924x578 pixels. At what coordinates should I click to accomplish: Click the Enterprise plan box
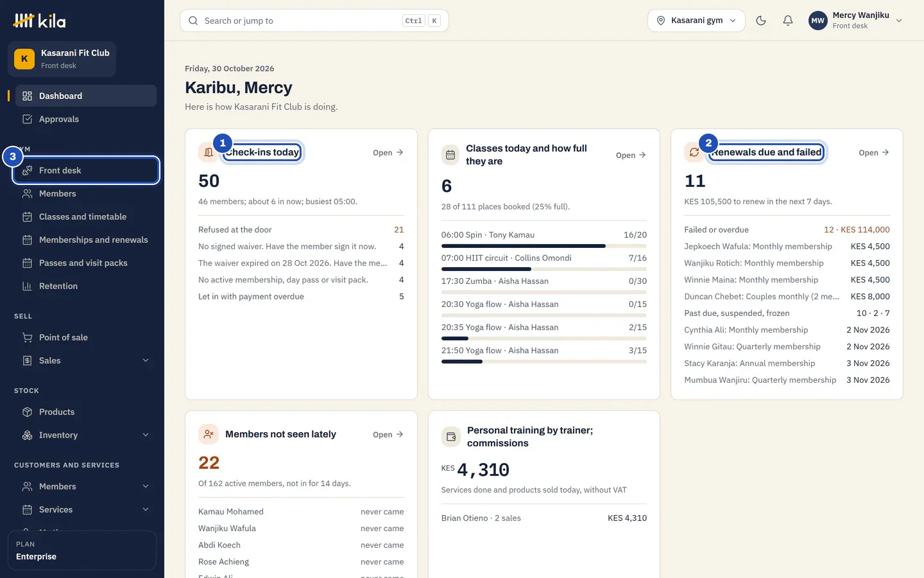pos(82,550)
